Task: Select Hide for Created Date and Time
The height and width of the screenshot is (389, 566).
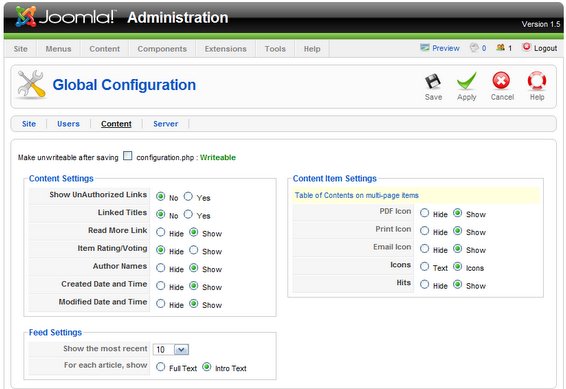Action: 161,286
